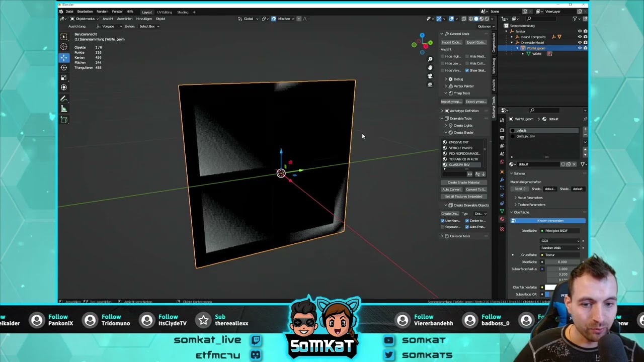644x362 pixels.
Task: Open the GGX distribution dropdown
Action: pyautogui.click(x=560, y=241)
